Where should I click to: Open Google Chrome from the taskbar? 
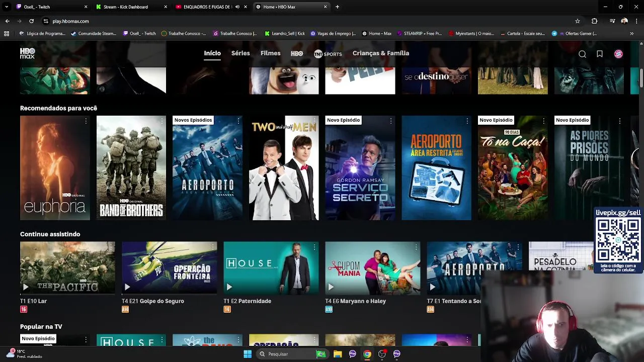pyautogui.click(x=367, y=354)
